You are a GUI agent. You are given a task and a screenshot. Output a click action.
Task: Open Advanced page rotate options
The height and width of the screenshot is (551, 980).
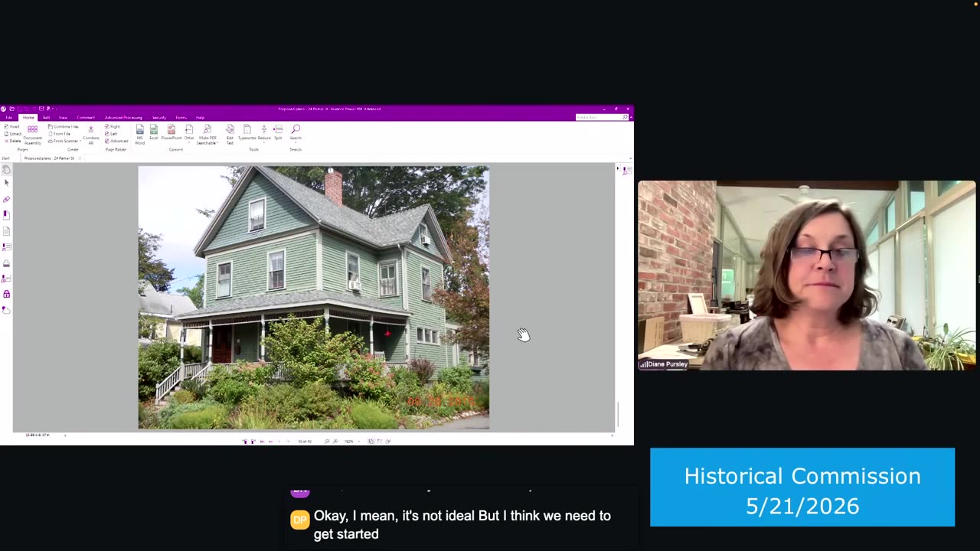[x=116, y=141]
